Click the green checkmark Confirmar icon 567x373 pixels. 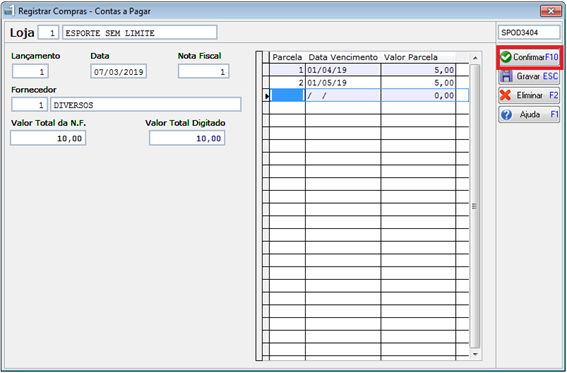pyautogui.click(x=506, y=57)
